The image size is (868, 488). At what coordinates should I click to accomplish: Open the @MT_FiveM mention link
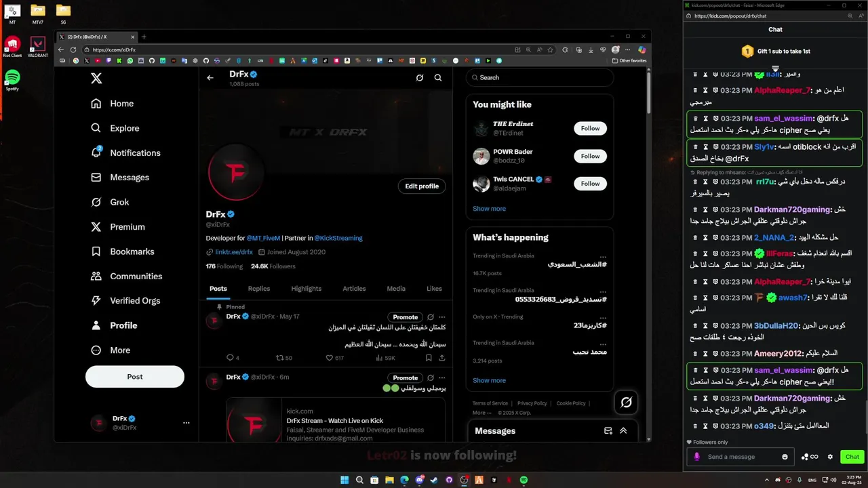coord(263,239)
